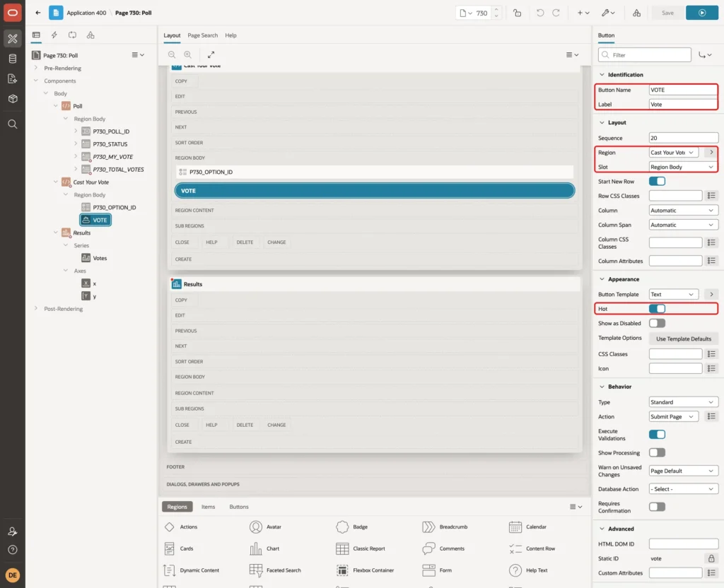Open the Shared Components tab icon in tree pane
This screenshot has height=588, width=724.
[x=90, y=35]
